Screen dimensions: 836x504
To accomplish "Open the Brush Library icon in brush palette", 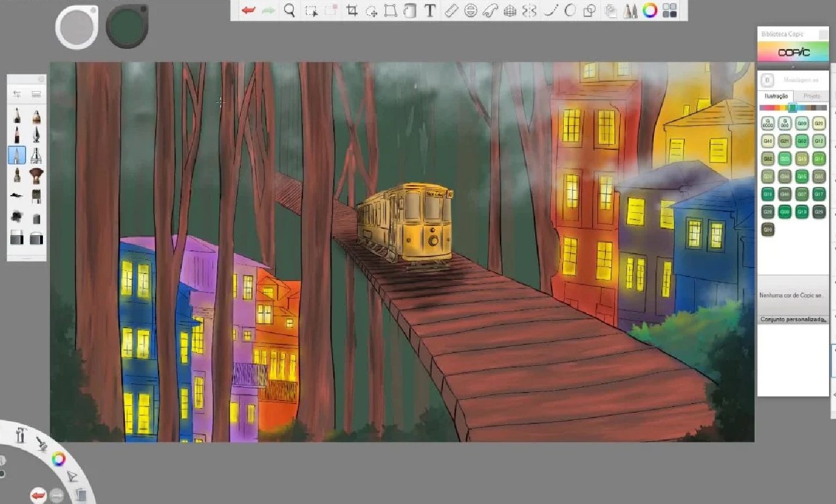I will pos(36,94).
